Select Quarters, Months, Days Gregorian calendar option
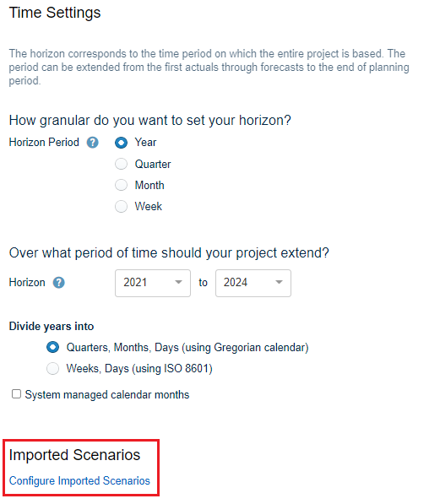The height and width of the screenshot is (504, 440). (x=52, y=347)
